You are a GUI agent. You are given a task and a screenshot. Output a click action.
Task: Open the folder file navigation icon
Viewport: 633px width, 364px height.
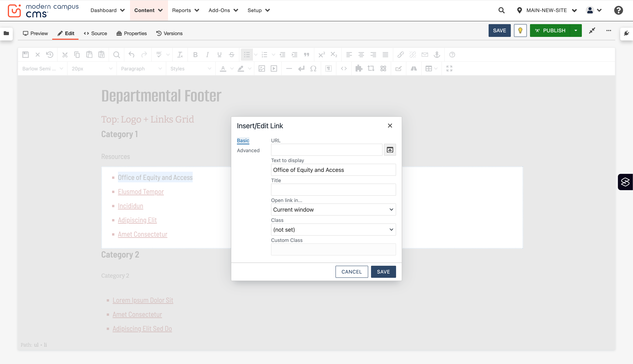point(6,33)
